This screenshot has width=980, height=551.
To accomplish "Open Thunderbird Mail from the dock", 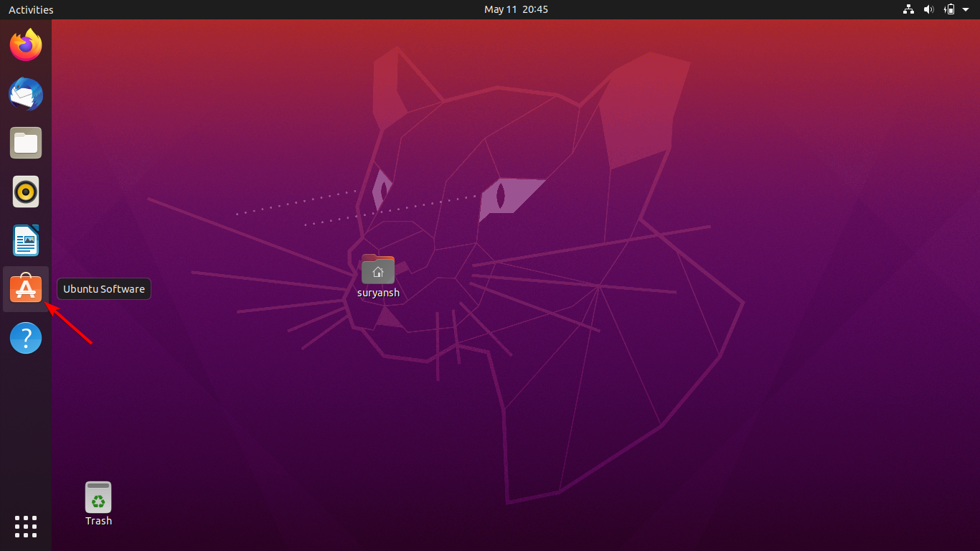I will point(26,94).
